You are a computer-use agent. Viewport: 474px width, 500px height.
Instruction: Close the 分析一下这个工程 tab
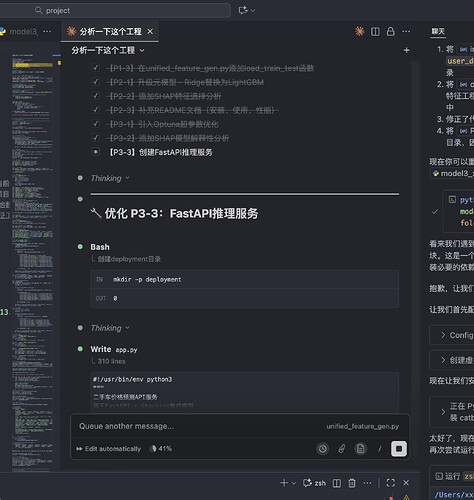[x=150, y=31]
